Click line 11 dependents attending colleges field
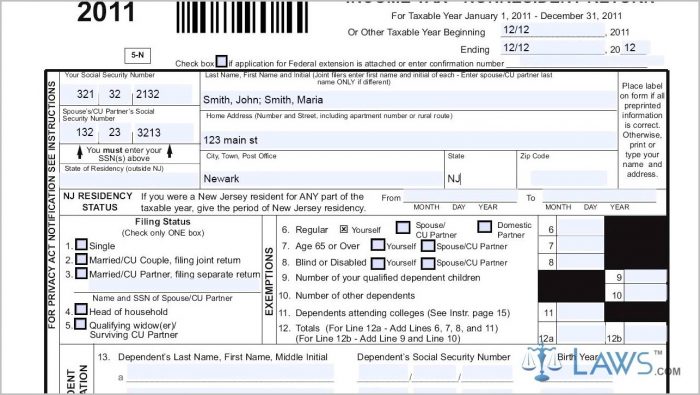 (x=580, y=312)
